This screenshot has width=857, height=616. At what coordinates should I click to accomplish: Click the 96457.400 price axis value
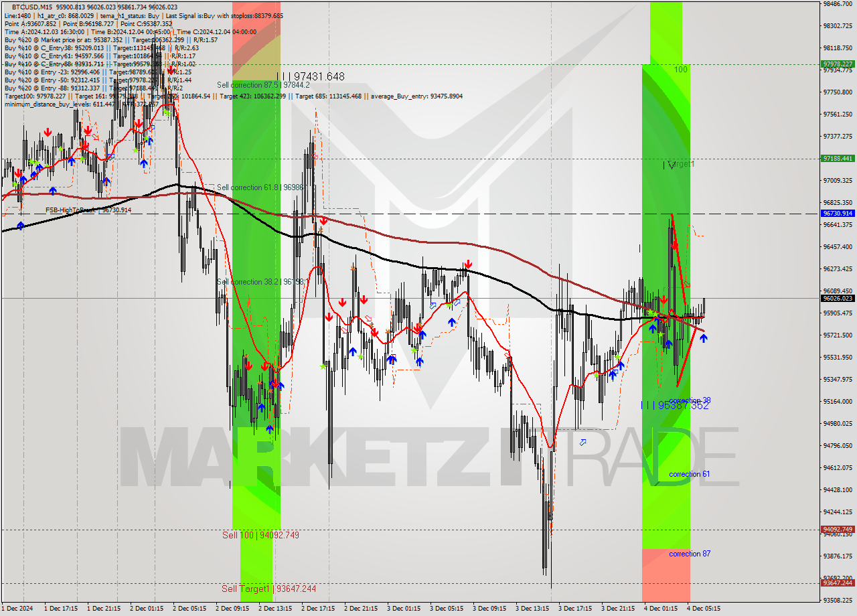pos(838,247)
